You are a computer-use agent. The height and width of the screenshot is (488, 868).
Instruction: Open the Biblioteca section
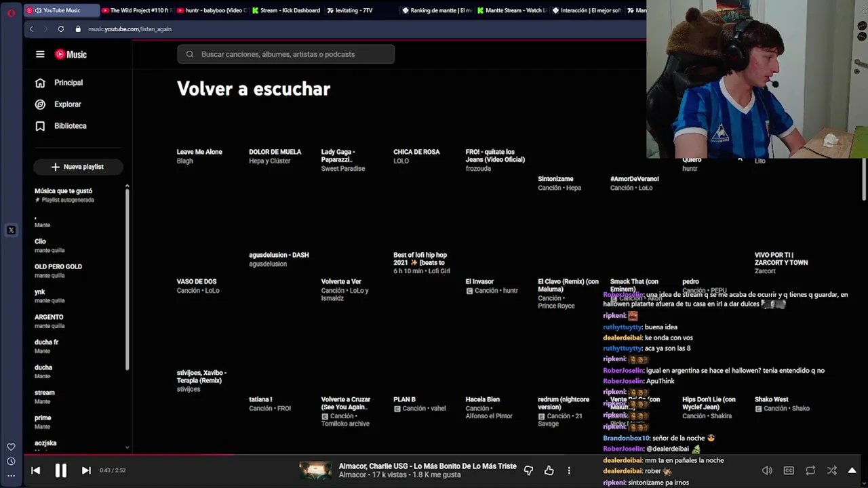pos(70,126)
